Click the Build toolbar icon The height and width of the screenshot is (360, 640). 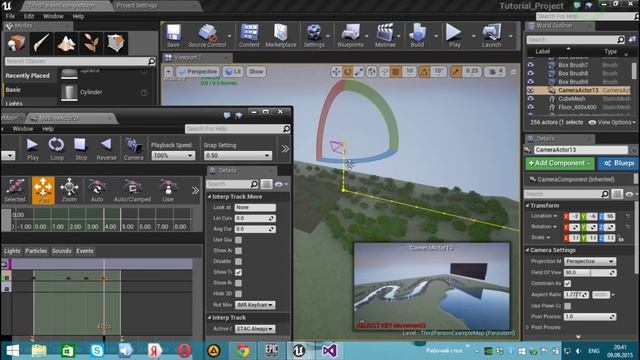[417, 36]
